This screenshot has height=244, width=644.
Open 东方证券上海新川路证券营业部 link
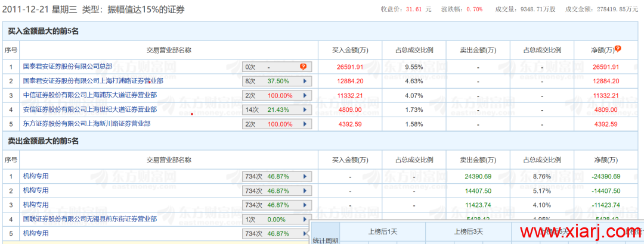86,123
